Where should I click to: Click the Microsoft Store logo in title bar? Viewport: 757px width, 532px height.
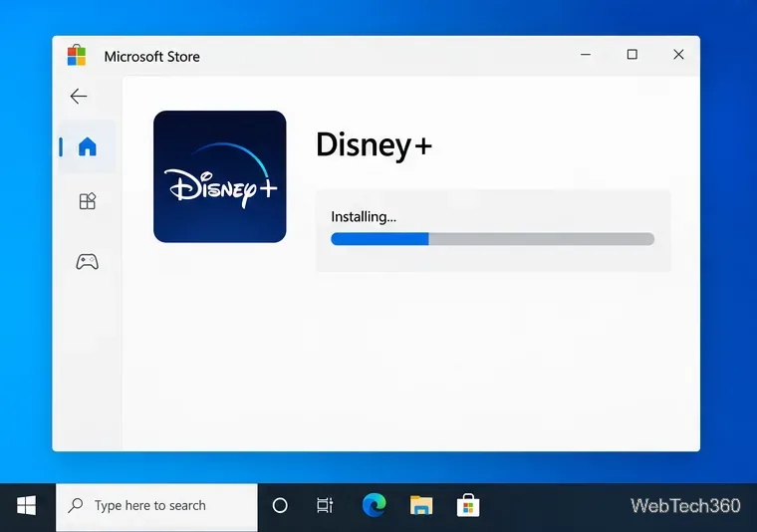coord(77,55)
